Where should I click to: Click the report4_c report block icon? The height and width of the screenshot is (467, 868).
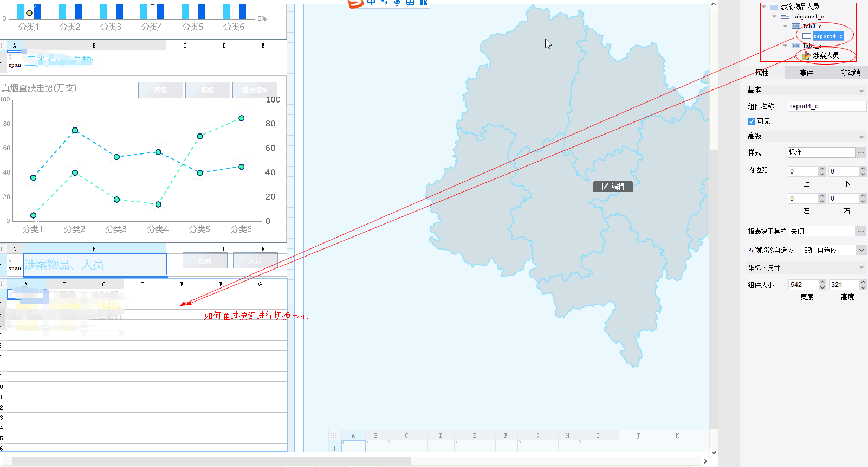tap(807, 36)
